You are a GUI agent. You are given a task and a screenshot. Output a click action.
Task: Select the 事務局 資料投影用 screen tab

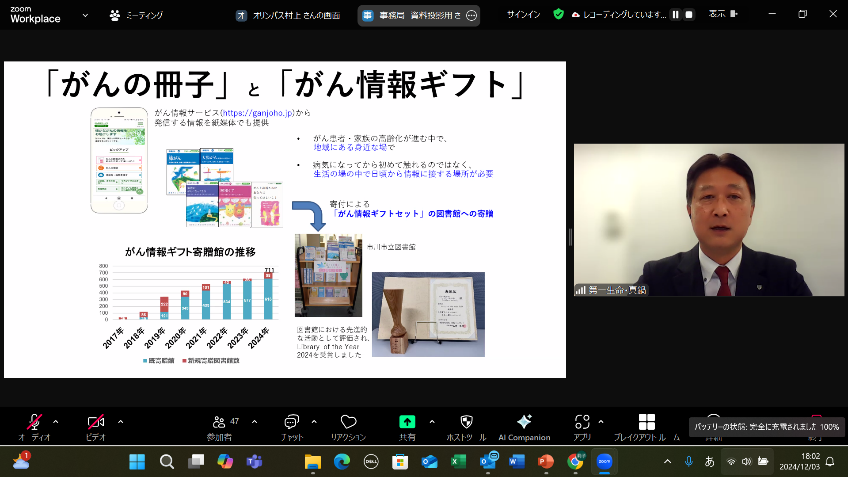coord(412,15)
